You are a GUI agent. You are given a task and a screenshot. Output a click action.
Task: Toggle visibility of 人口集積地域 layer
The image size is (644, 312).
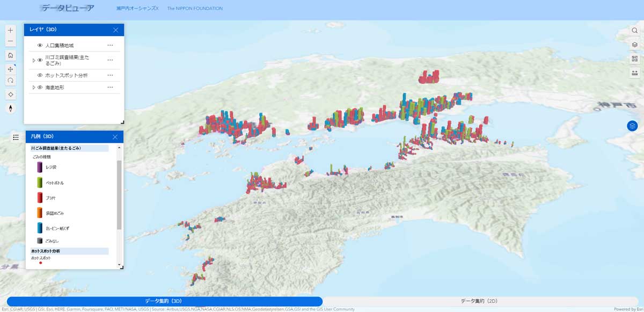point(40,46)
